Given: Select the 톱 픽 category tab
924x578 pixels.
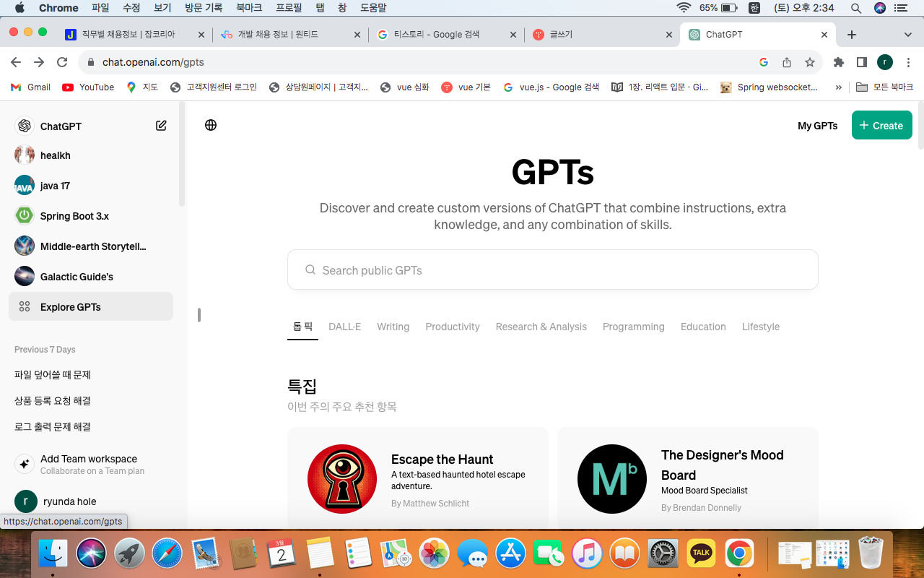Looking at the screenshot, I should click(x=302, y=327).
